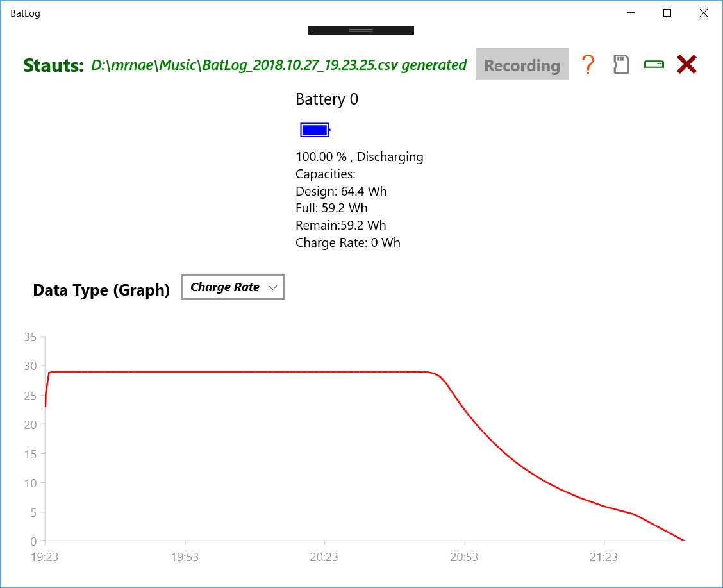Click the 20:53 time label on graph axis

coord(465,557)
